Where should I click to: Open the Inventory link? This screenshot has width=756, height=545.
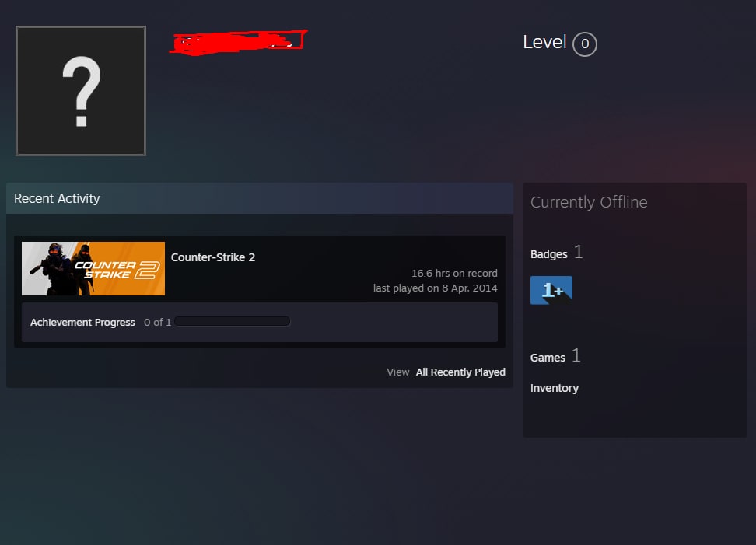pyautogui.click(x=555, y=388)
